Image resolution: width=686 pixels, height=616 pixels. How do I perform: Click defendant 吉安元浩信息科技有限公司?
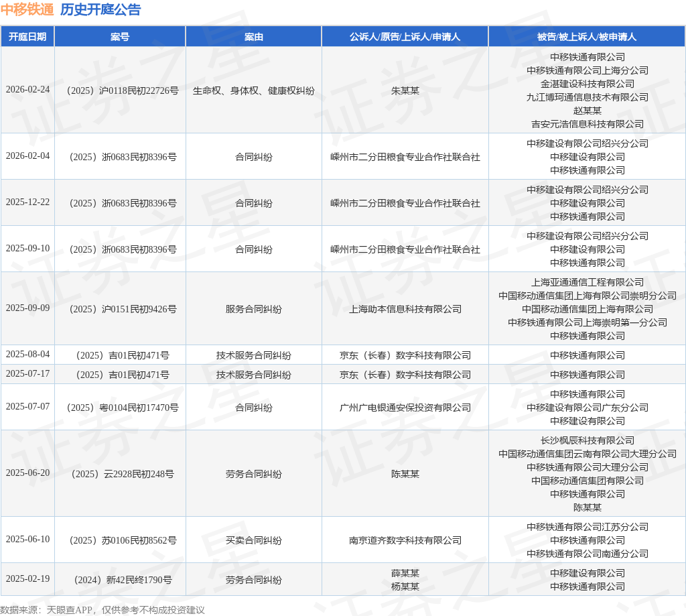click(587, 124)
